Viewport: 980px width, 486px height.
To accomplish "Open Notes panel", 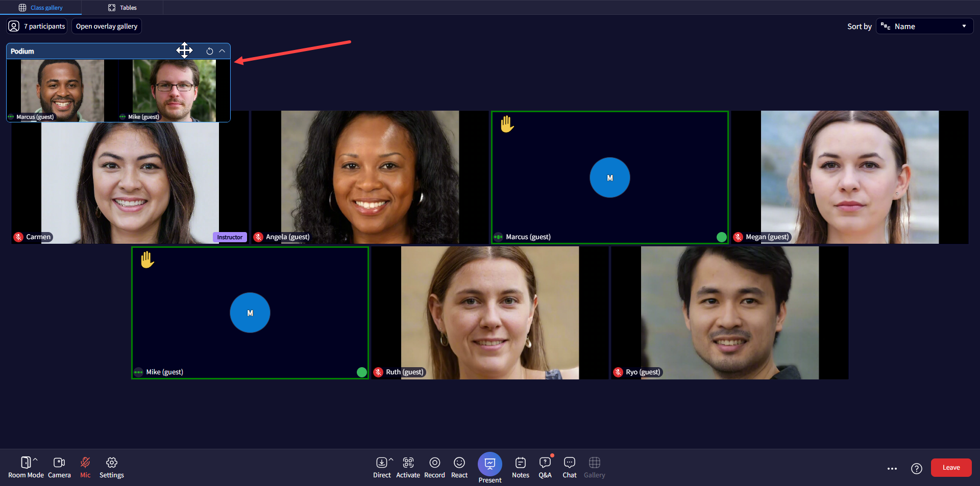I will coord(521,467).
